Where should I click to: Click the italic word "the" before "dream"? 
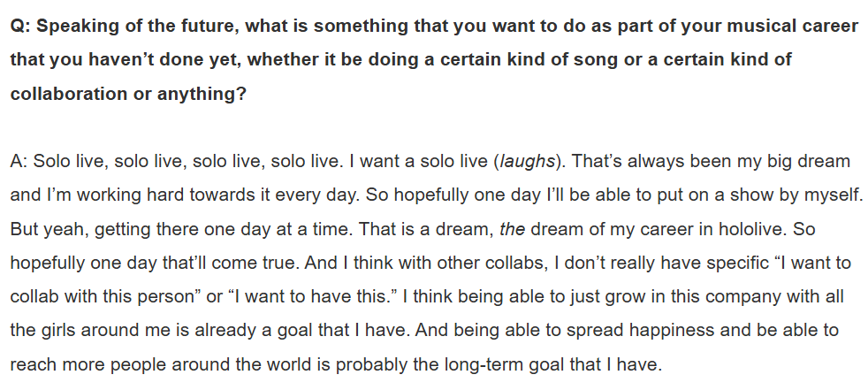coord(512,229)
